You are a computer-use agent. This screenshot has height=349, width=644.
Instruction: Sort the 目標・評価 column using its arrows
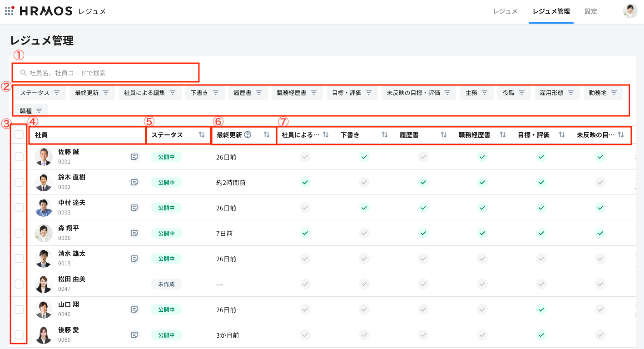click(x=562, y=135)
